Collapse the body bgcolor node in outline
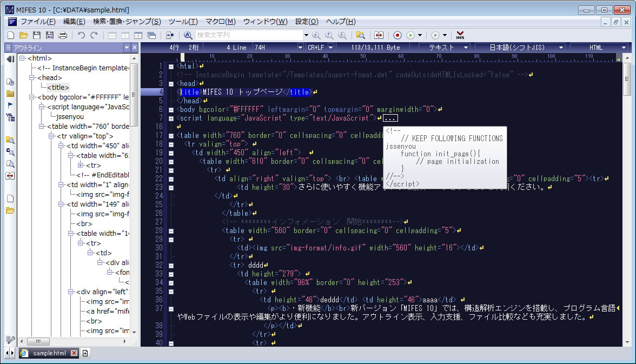The width and height of the screenshot is (636, 364). 32,97
